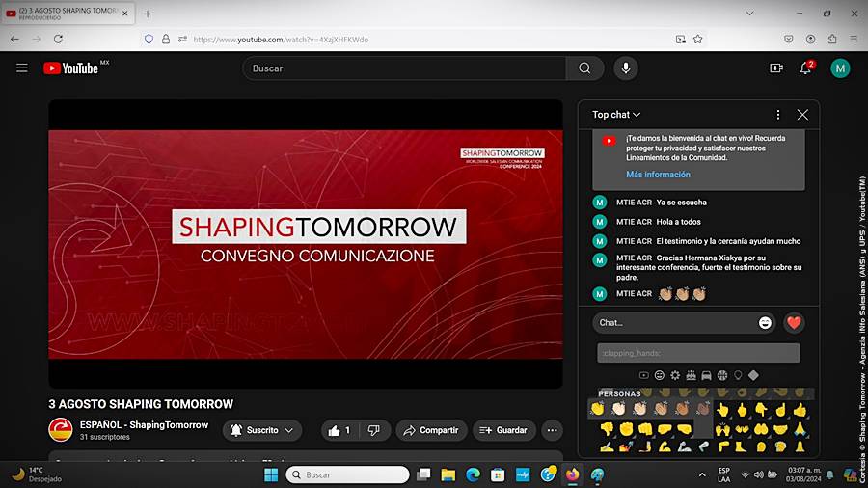Pick the lightest skin tone clapping hands
This screenshot has height=488, width=868.
618,409
